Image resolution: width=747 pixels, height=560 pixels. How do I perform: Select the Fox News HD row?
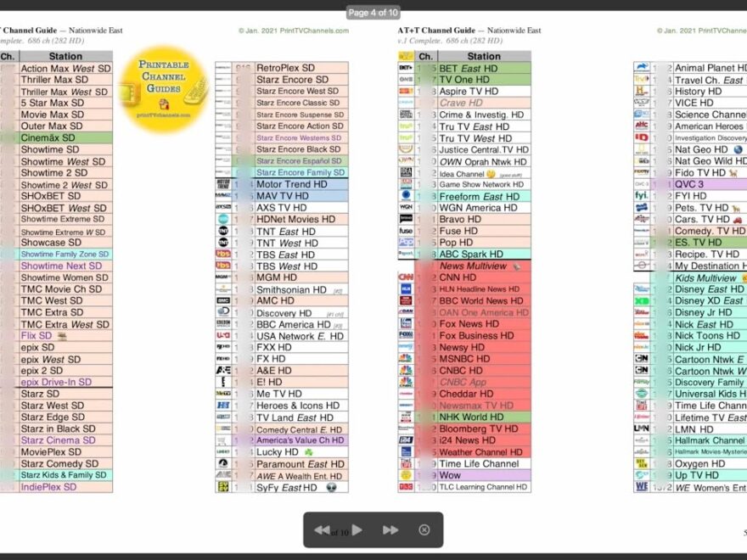tap(464, 324)
